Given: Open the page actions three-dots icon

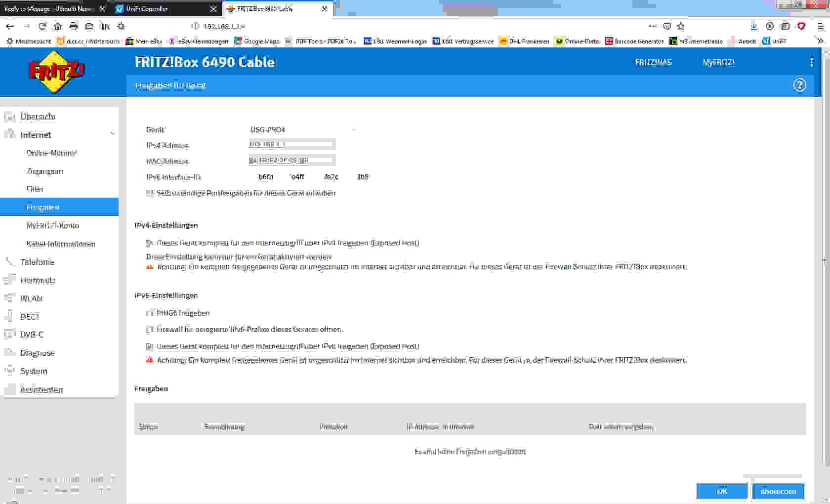Looking at the screenshot, I should 653,26.
